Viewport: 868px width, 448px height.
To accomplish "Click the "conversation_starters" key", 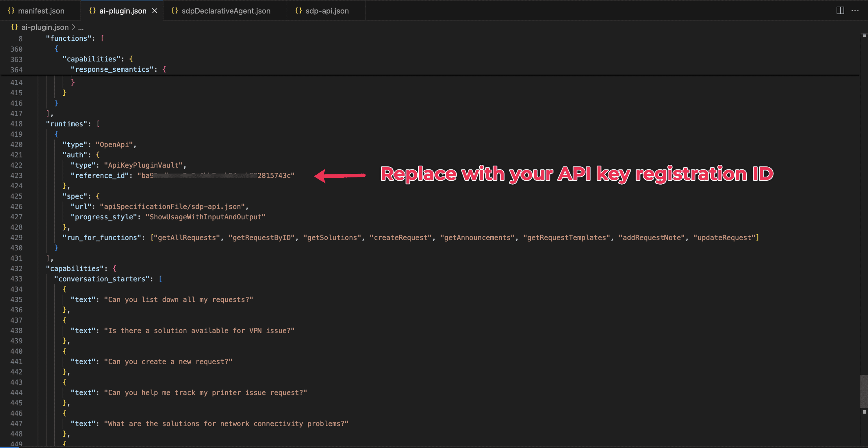I will tap(102, 279).
